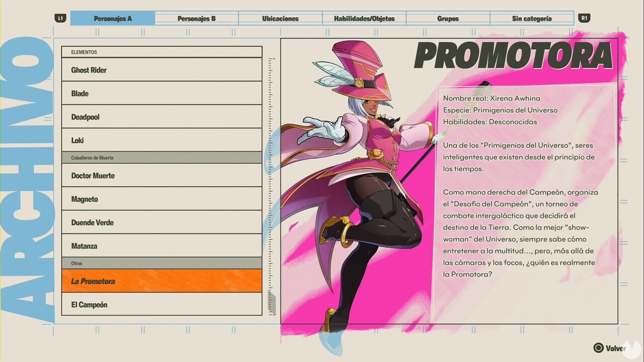Open the El Campeón entry

(162, 304)
